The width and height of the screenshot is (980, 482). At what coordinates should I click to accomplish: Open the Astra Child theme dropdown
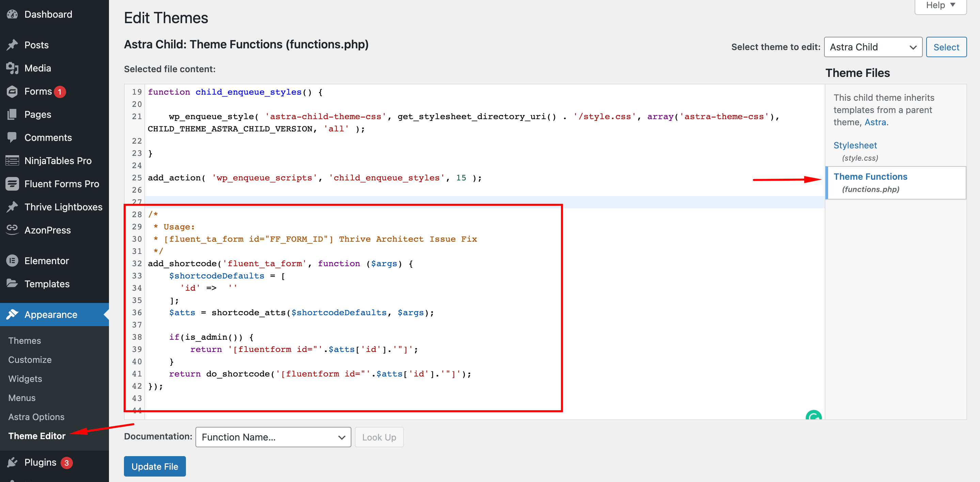pyautogui.click(x=873, y=47)
